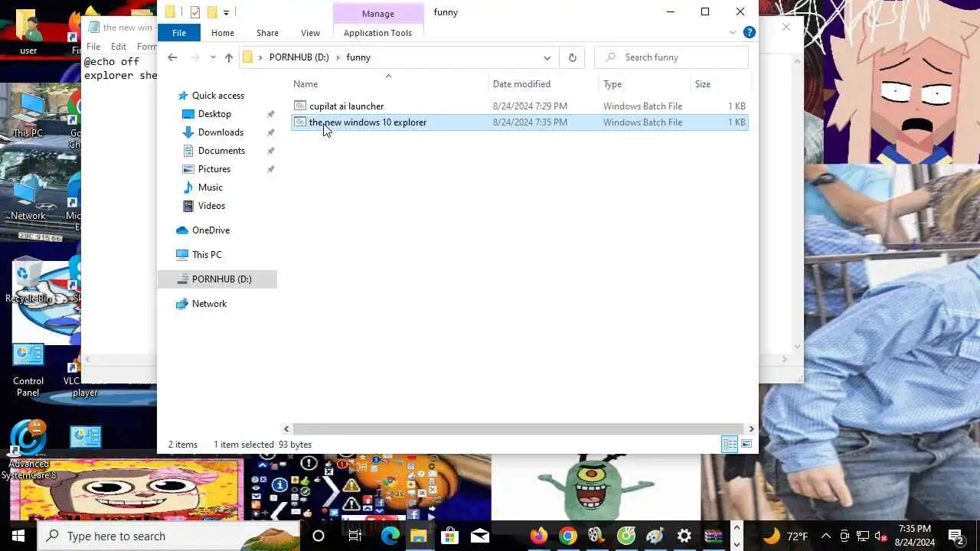Screen dimensions: 980x551
Task: Open the File tab in Explorer
Action: [178, 33]
